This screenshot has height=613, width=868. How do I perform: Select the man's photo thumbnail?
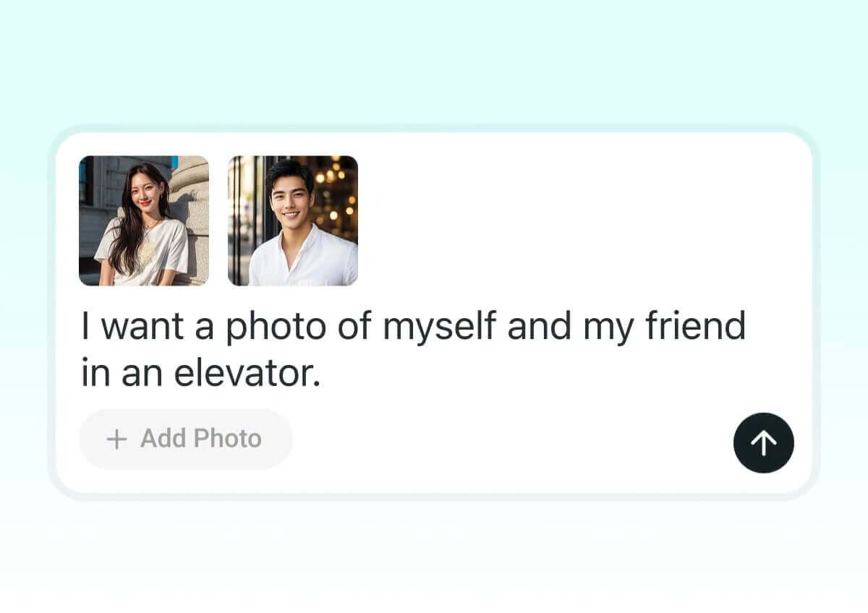click(293, 220)
